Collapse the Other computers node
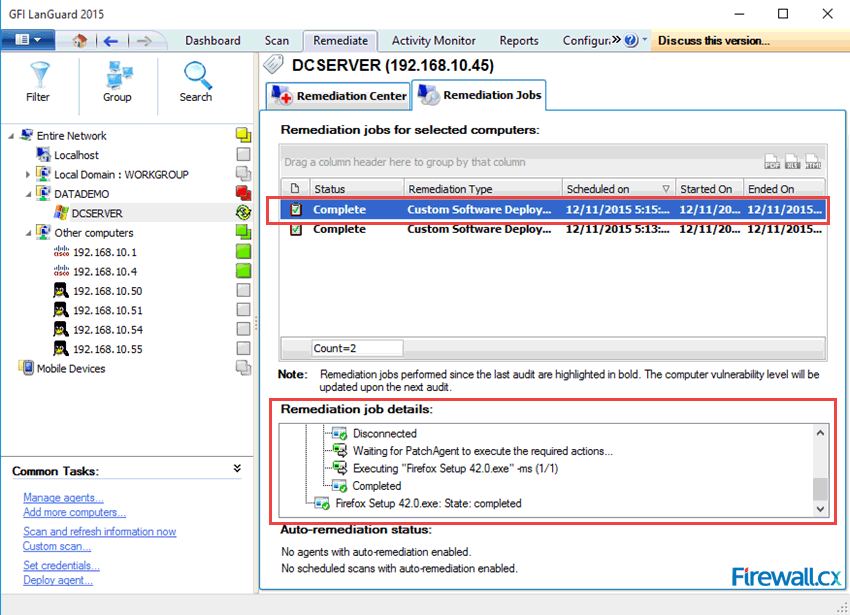 [28, 233]
